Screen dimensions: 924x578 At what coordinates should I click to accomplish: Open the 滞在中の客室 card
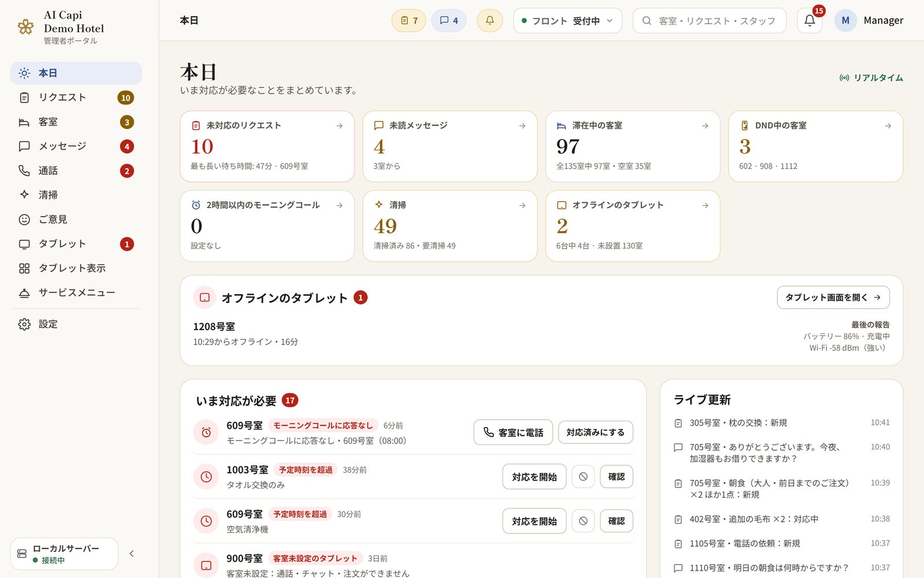(x=633, y=146)
